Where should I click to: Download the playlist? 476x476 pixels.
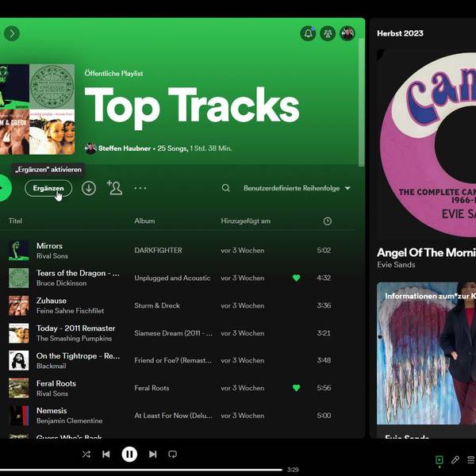89,188
